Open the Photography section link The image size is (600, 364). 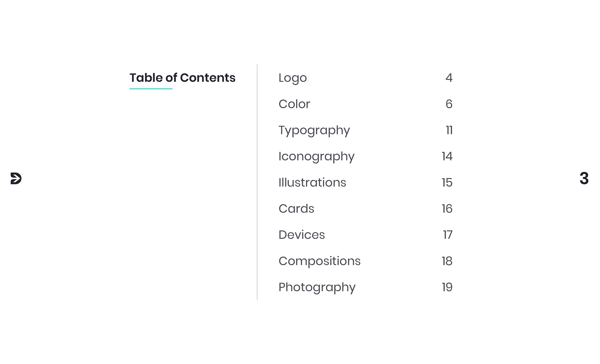(x=317, y=288)
